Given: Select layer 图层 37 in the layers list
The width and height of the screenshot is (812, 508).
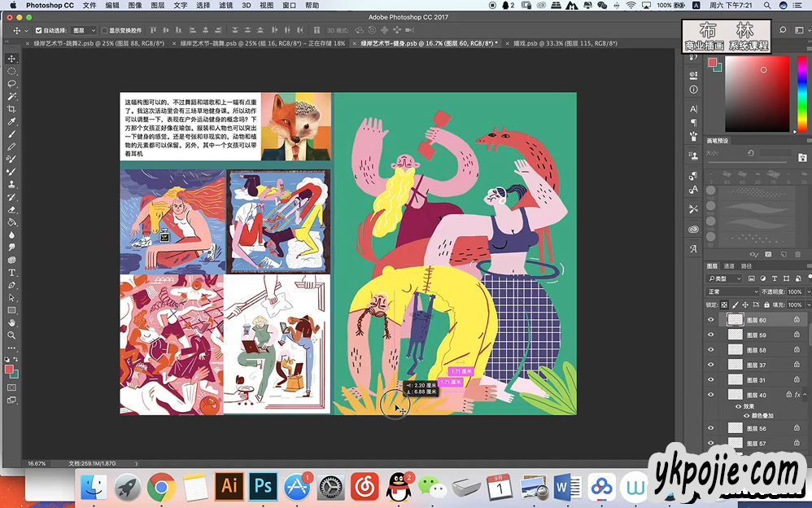Looking at the screenshot, I should 757,366.
